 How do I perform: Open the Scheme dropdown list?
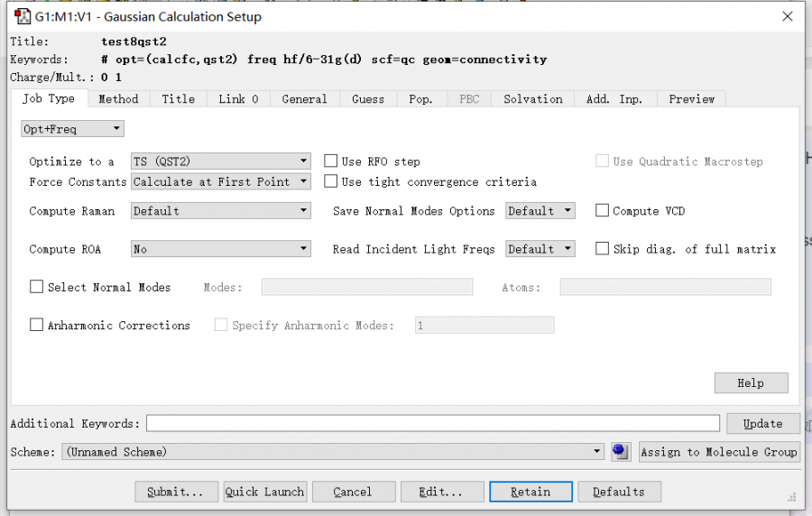pos(333,452)
